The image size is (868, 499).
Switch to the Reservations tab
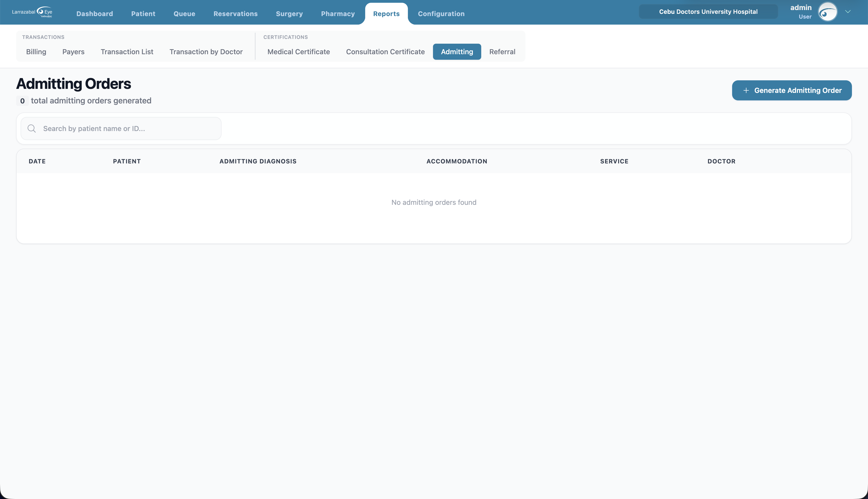(x=236, y=14)
